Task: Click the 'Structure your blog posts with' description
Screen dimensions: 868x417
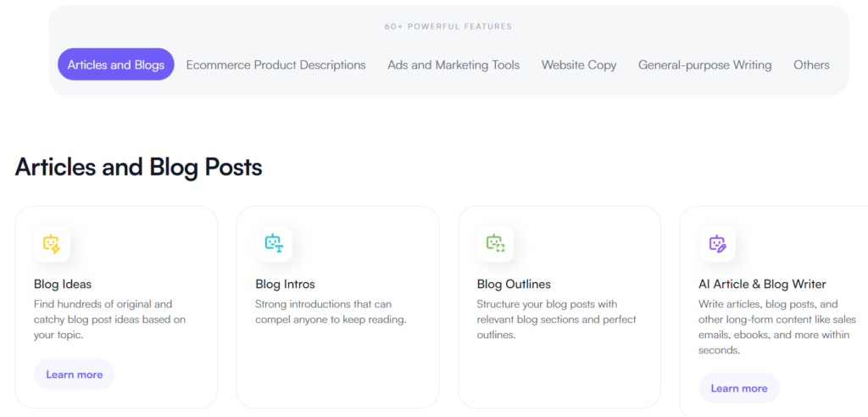Action: tap(556, 320)
